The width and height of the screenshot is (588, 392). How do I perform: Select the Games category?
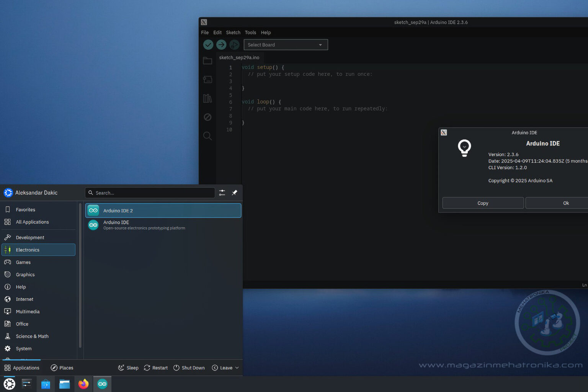click(x=38, y=262)
